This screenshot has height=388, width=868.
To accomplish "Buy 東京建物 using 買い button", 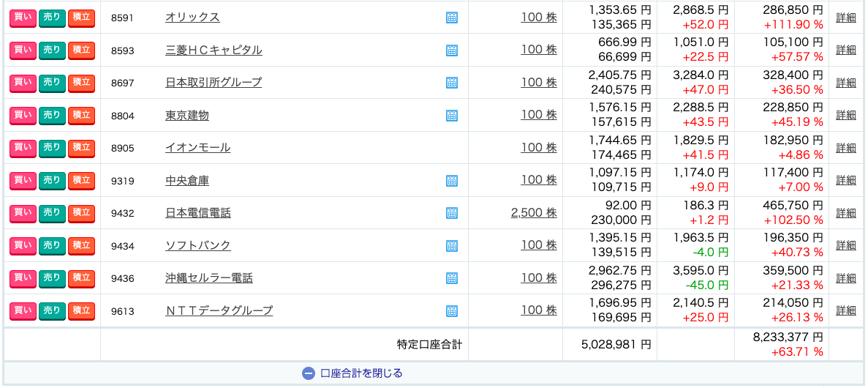I will point(23,115).
